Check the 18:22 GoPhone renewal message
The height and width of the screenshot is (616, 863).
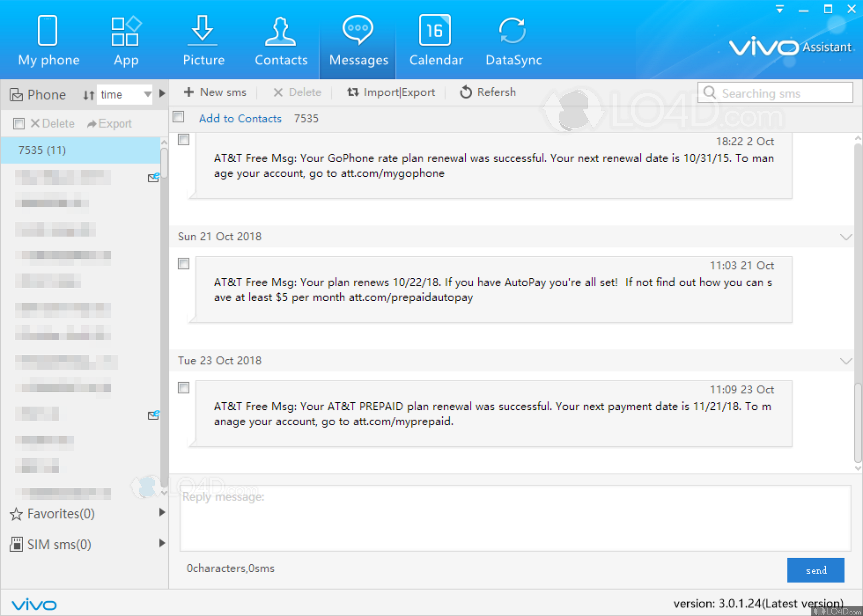pyautogui.click(x=183, y=140)
